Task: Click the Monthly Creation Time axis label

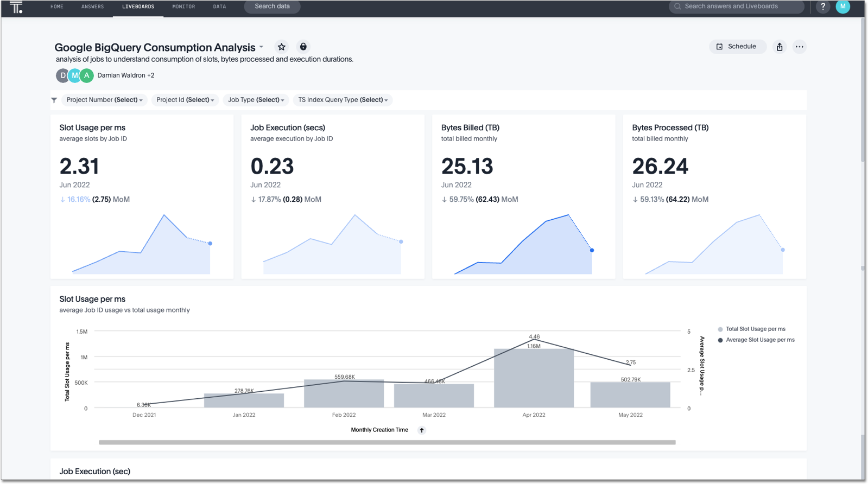Action: tap(379, 430)
